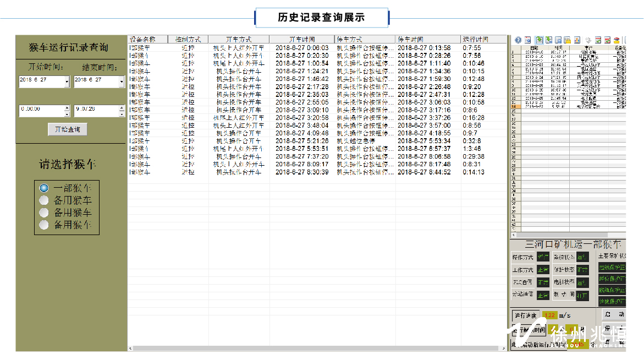Click the green download arrow toolbar icon
The width and height of the screenshot is (644, 354).
(540, 40)
